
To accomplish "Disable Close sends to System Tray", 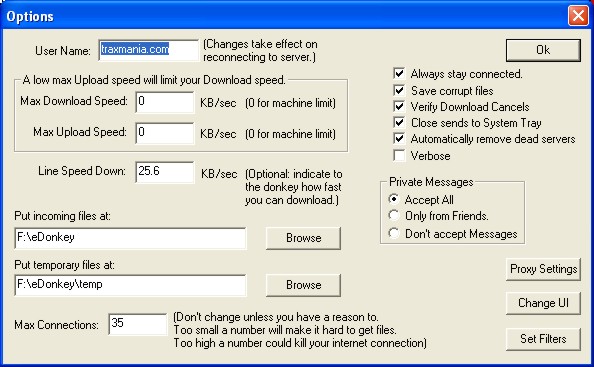I will [x=399, y=122].
